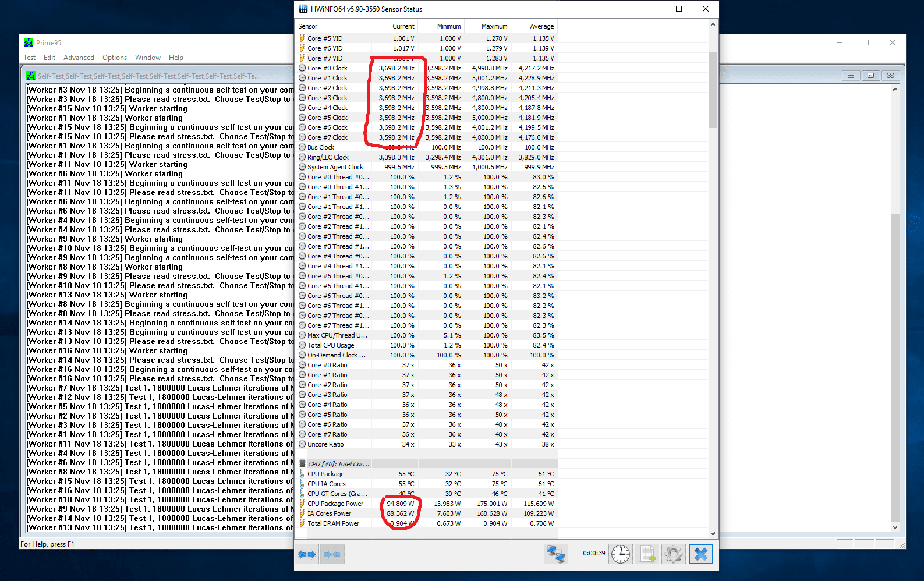Click the Prime95 title bar icon
This screenshot has height=581, width=924.
pos(29,42)
